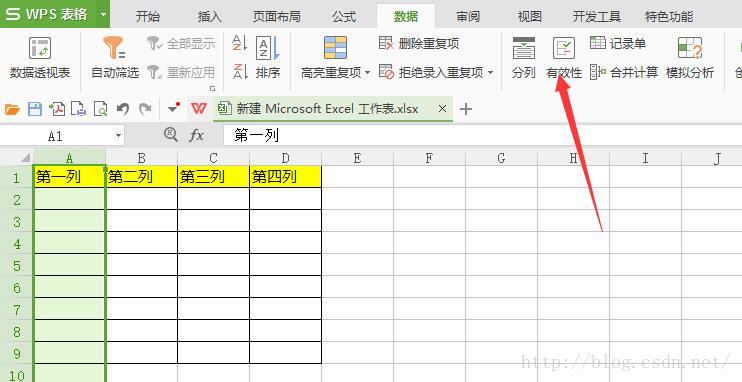Select column E header
This screenshot has height=382, width=742.
click(x=357, y=158)
